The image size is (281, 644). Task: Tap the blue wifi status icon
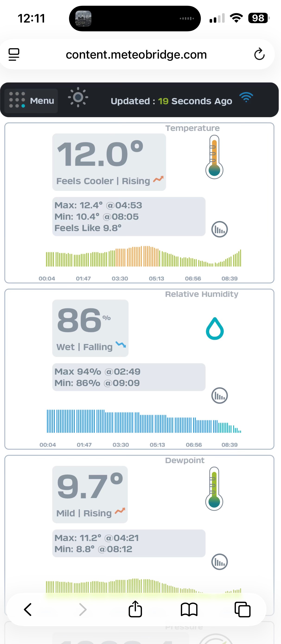[x=246, y=97]
